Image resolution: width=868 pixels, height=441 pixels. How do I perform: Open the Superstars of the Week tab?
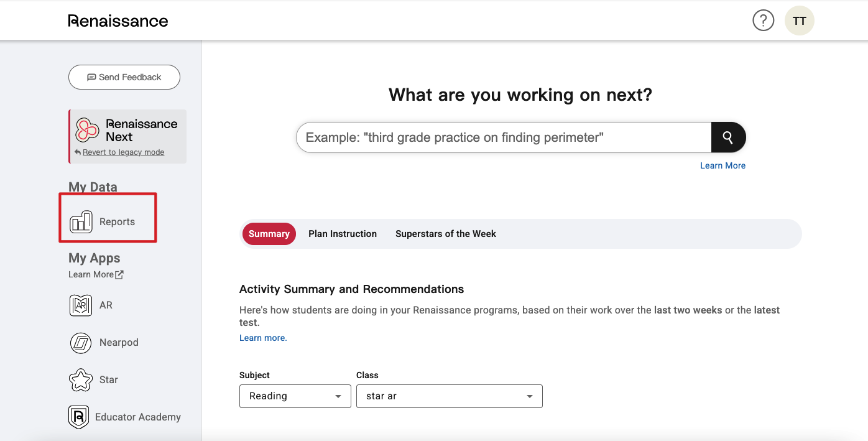coord(446,234)
